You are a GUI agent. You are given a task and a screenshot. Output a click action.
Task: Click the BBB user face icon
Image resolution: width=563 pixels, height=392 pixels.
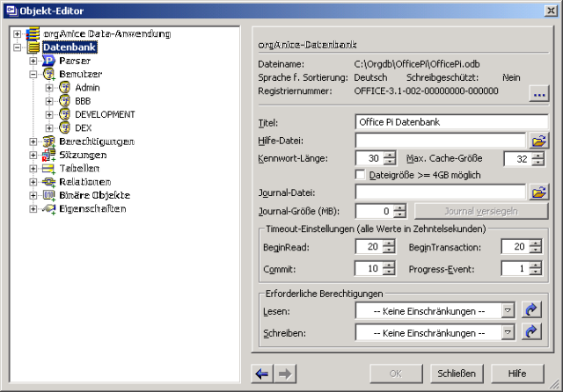point(64,101)
